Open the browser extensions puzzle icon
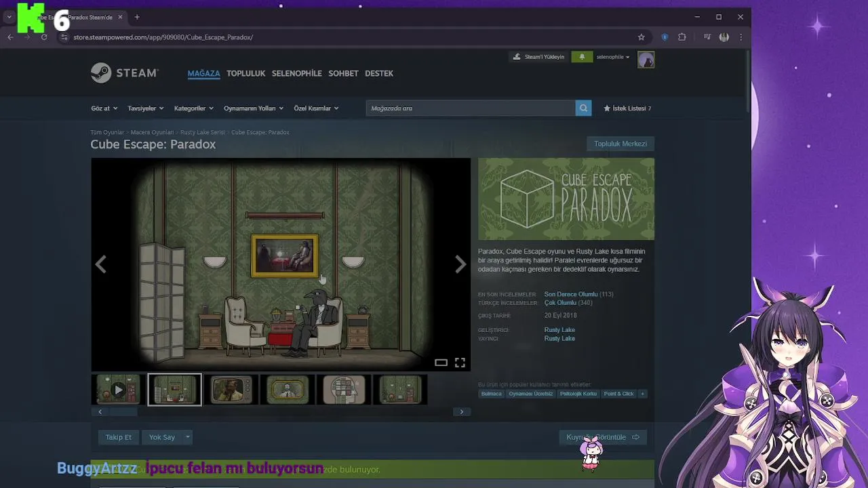The width and height of the screenshot is (868, 488). point(682,37)
